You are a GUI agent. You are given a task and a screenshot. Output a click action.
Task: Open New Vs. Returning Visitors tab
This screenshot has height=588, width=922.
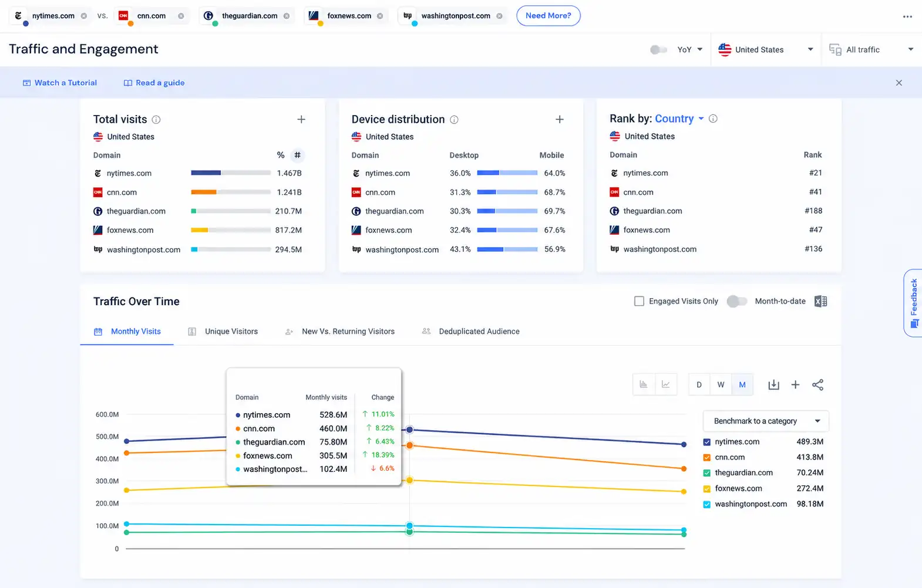[340, 332]
